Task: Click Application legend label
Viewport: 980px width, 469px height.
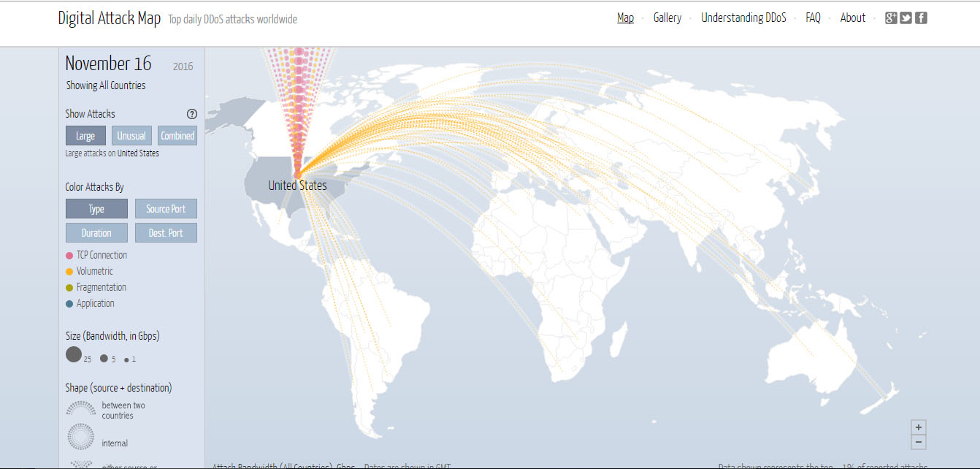Action: click(96, 303)
